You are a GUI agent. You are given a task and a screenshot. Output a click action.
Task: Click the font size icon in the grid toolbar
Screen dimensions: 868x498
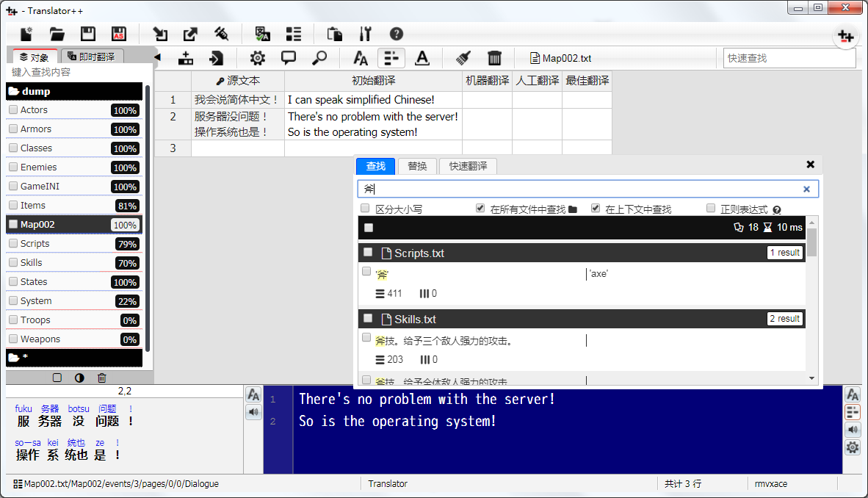point(361,57)
